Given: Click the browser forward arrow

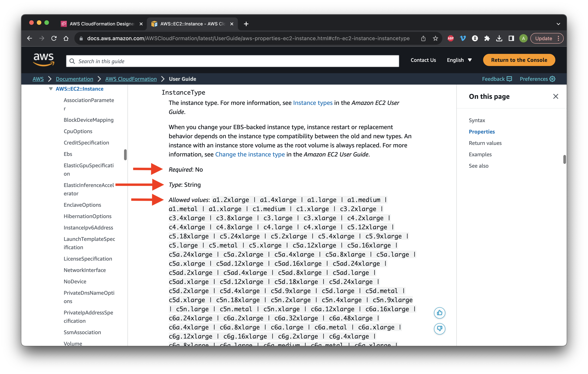Looking at the screenshot, I should [x=42, y=38].
